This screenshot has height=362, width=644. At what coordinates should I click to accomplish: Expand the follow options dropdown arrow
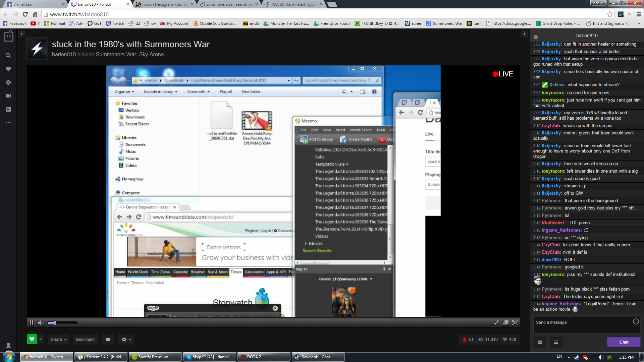(x=41, y=339)
